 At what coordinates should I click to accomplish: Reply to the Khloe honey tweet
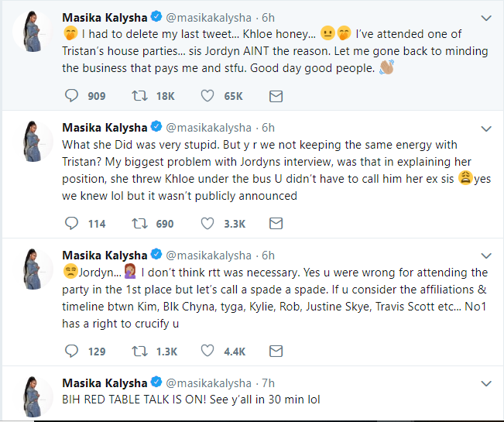(72, 96)
